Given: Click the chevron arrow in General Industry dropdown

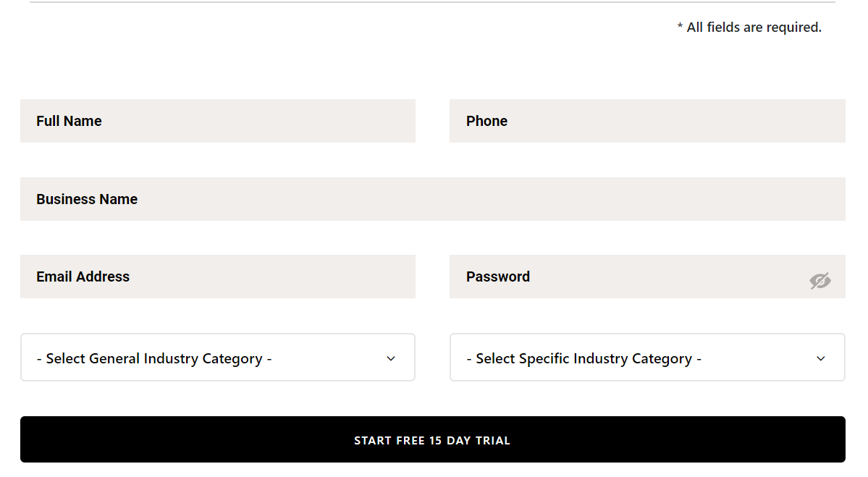Looking at the screenshot, I should (x=391, y=358).
